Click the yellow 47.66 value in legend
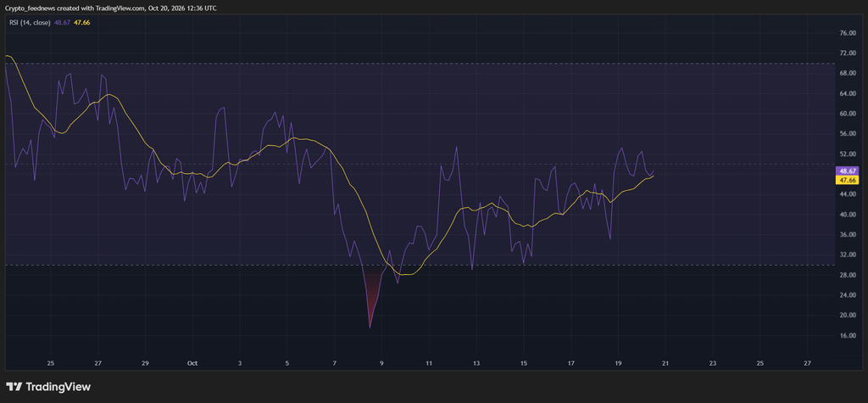 [82, 23]
